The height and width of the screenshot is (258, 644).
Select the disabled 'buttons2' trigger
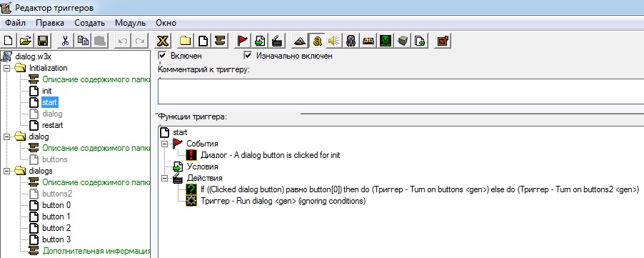(x=57, y=194)
